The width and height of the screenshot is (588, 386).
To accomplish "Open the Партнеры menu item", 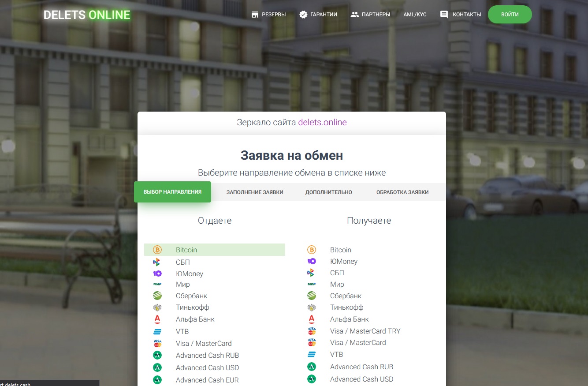I will point(370,15).
